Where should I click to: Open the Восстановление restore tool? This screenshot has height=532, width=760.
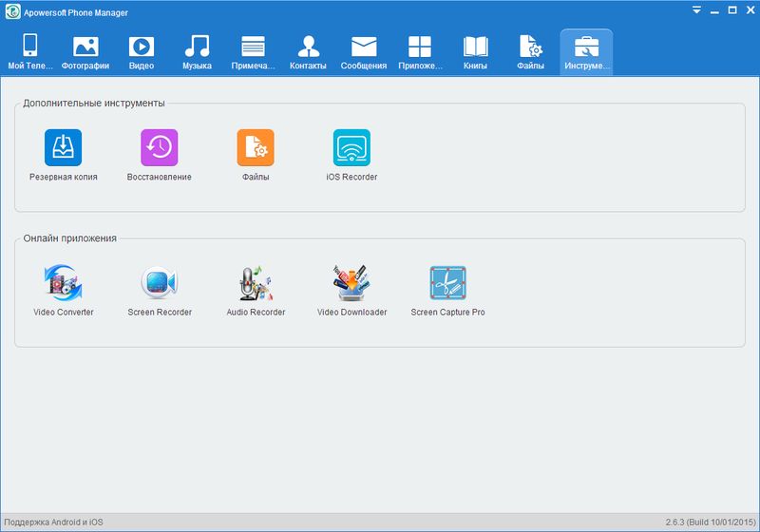(159, 155)
